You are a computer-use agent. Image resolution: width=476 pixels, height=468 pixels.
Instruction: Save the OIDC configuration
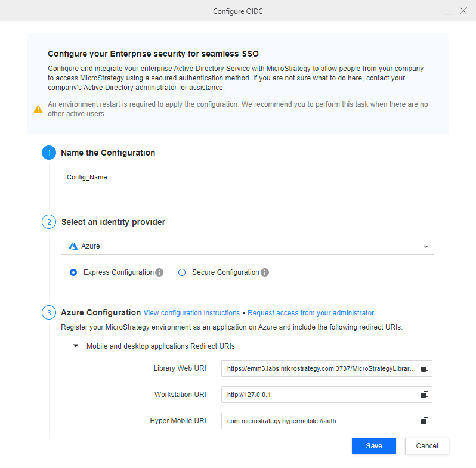[373, 446]
